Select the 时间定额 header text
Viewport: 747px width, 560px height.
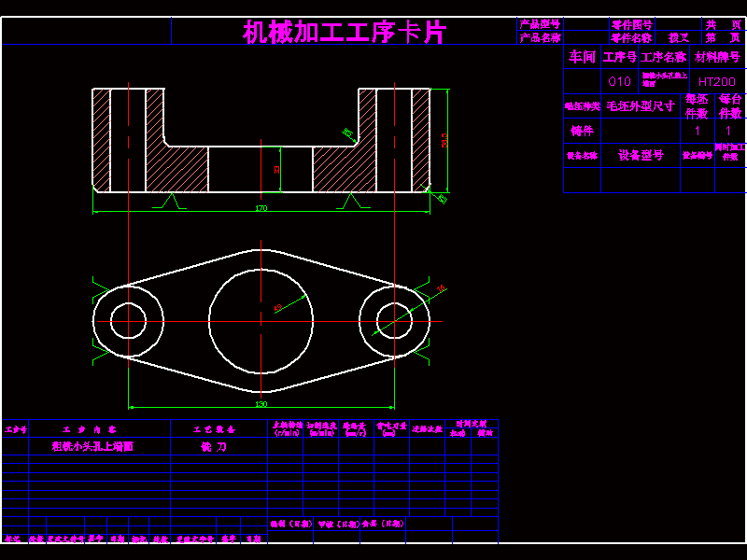pos(472,424)
